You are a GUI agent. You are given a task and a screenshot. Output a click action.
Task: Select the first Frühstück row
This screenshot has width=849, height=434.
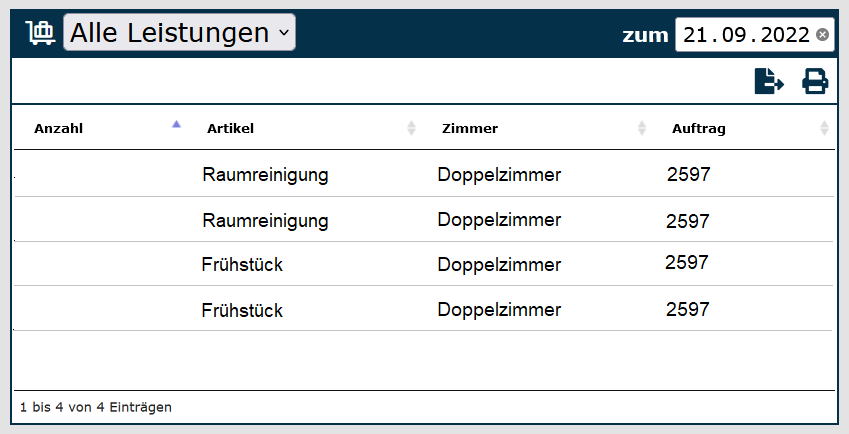pyautogui.click(x=242, y=265)
